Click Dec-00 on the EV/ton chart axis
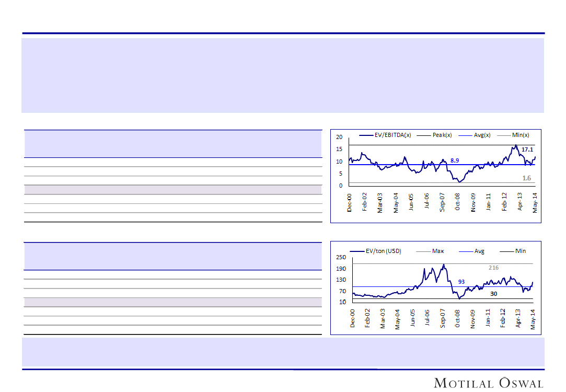 point(353,318)
